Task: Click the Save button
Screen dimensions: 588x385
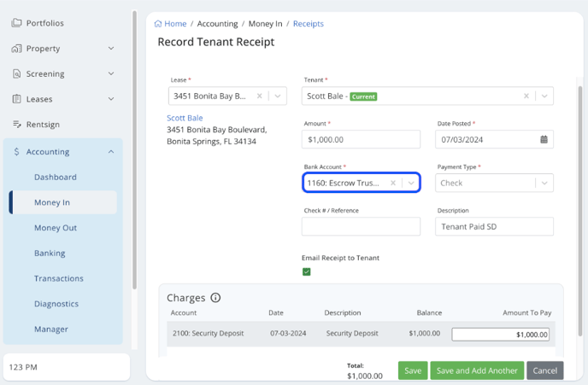Action: (x=413, y=370)
